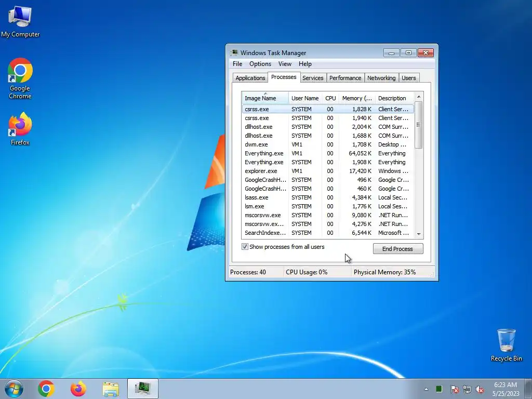Select csrss.exe row with 1,940 K
This screenshot has width=532, height=399.
pyautogui.click(x=328, y=118)
